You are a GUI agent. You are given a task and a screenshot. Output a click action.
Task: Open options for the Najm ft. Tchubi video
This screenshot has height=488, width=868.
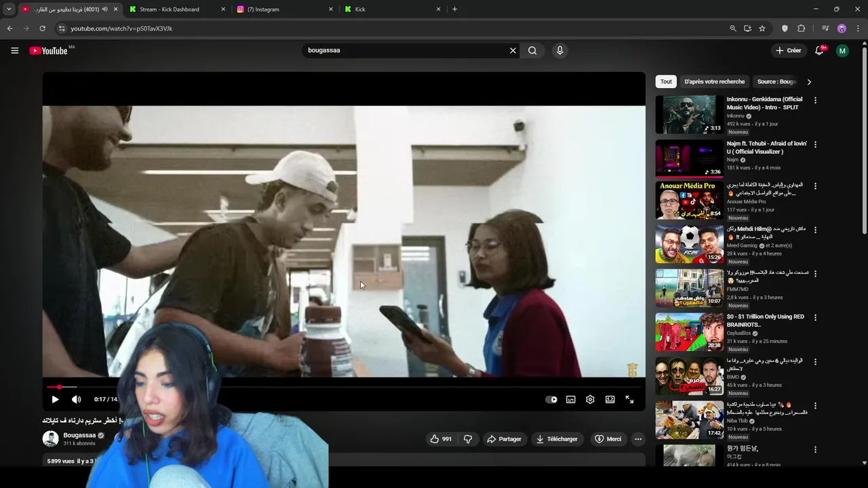(815, 144)
